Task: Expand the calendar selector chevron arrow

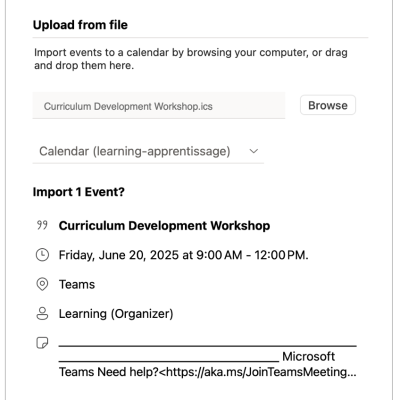Action: pyautogui.click(x=254, y=151)
